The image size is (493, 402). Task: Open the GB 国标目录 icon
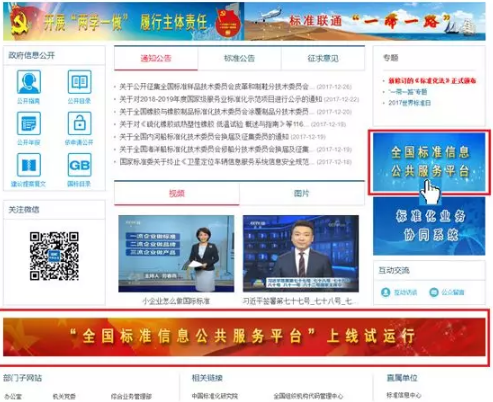click(79, 165)
